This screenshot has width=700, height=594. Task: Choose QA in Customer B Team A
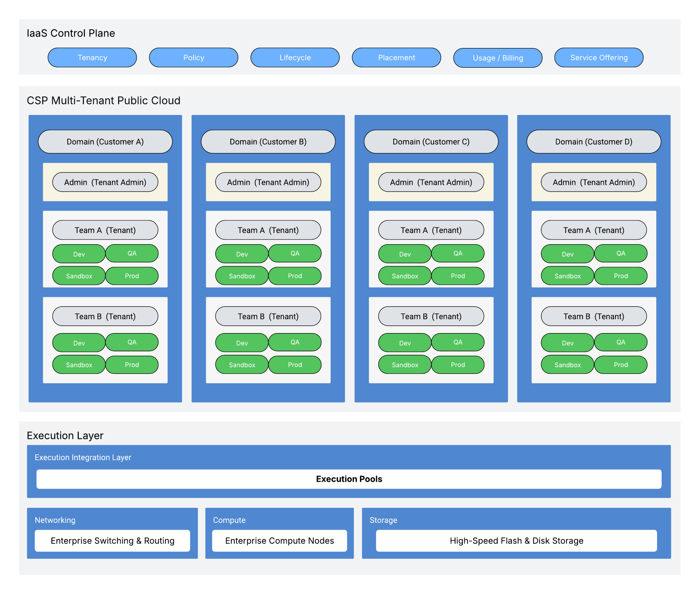point(295,253)
